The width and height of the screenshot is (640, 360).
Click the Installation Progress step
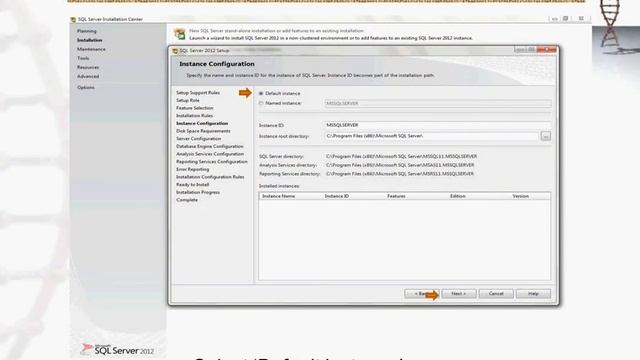pyautogui.click(x=198, y=193)
